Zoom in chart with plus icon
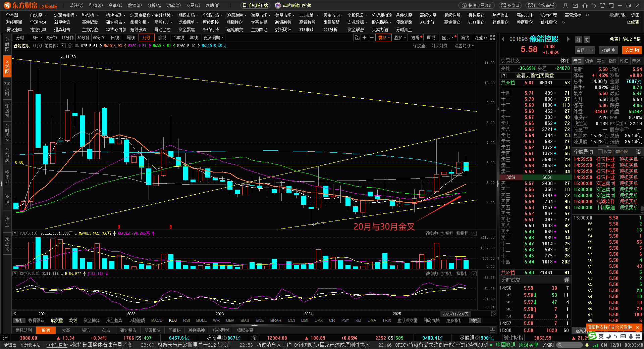644x349 pixels. pos(365,38)
